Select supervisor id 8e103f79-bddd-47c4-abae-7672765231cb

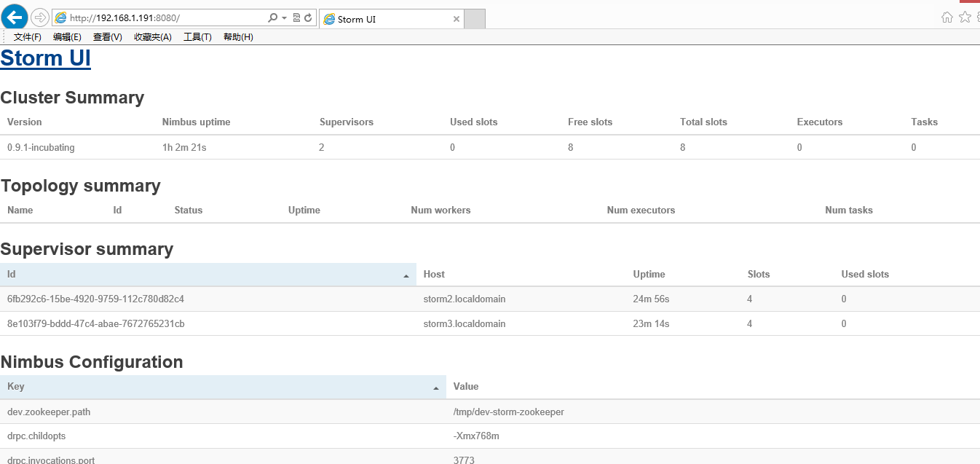[95, 323]
